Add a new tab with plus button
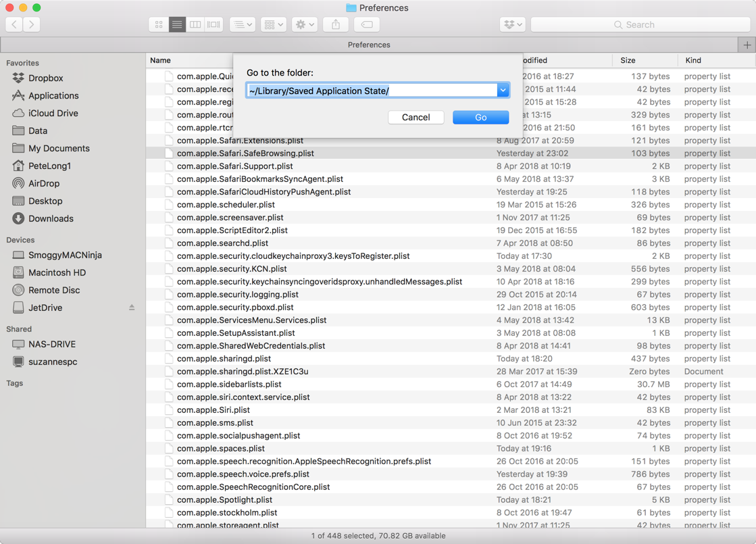756x544 pixels. [x=747, y=45]
